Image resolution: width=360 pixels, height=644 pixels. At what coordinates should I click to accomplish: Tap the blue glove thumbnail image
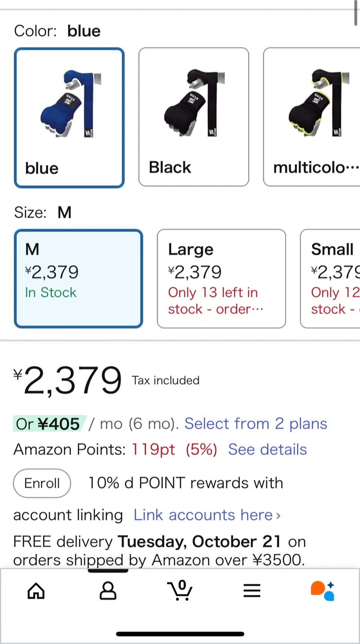(69, 104)
